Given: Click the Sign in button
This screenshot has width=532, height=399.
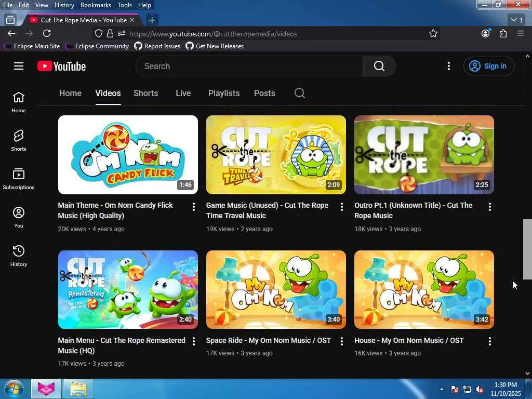Looking at the screenshot, I should (x=488, y=66).
